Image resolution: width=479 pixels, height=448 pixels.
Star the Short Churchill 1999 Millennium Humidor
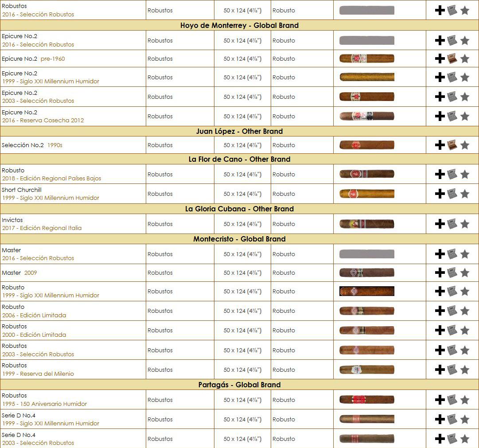[x=465, y=194]
